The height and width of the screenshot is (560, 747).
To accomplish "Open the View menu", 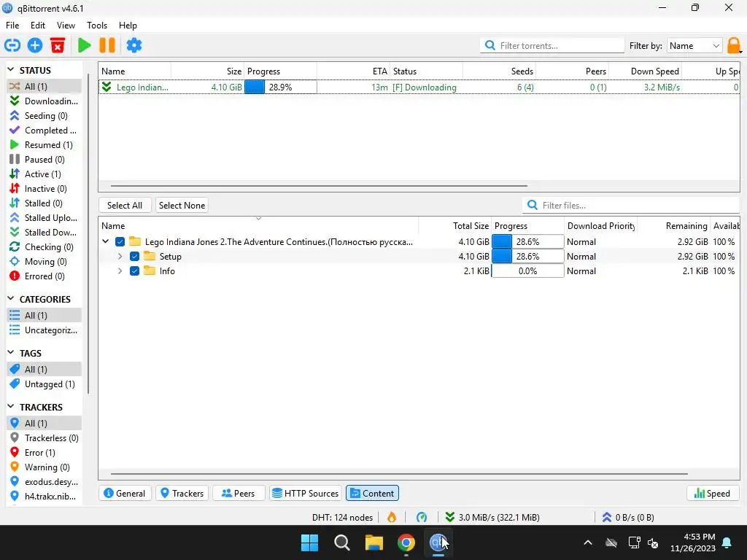I will (x=66, y=26).
